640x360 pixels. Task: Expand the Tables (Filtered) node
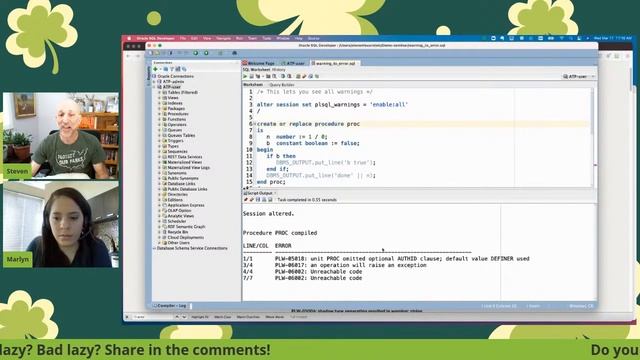(x=160, y=93)
